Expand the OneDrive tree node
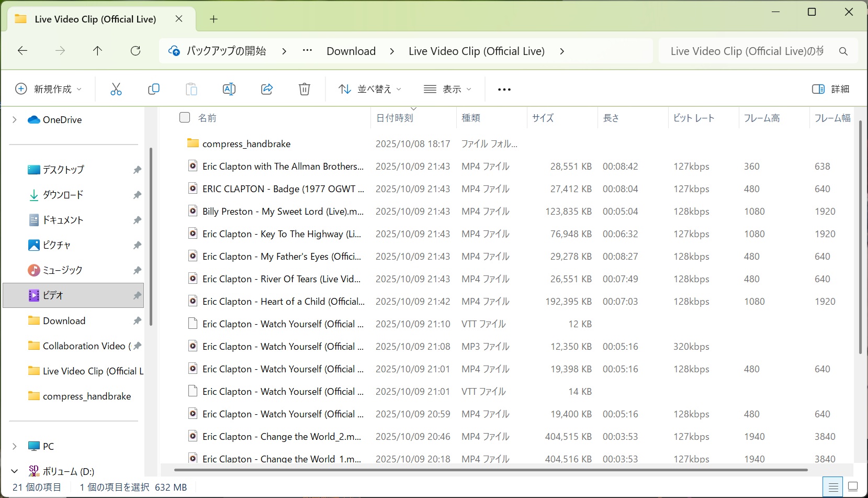This screenshot has height=498, width=868. coord(15,120)
